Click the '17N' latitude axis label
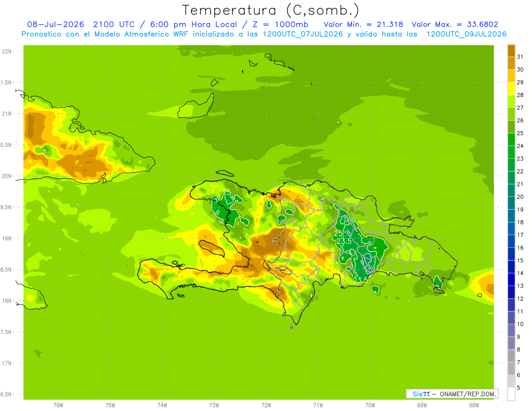Image resolution: width=532 pixels, height=411 pixels. point(6,363)
